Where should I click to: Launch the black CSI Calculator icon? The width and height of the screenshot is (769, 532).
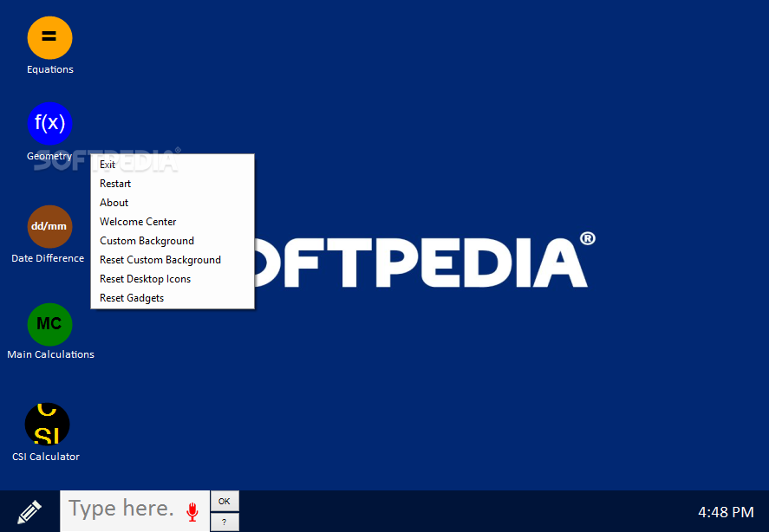[47, 425]
